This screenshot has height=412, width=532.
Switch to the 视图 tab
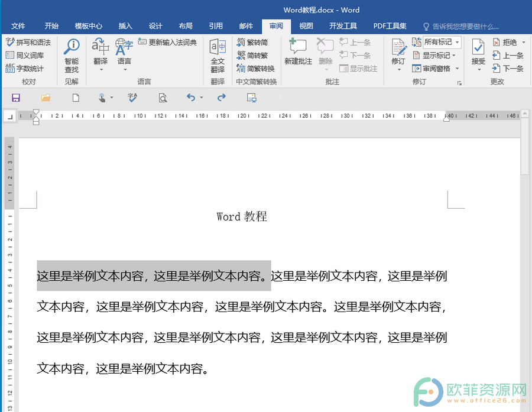306,26
